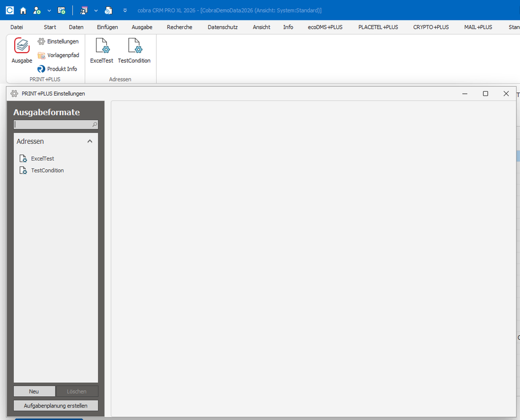Switch to the ecoDMS+PLUS ribbon tab
The width and height of the screenshot is (520, 420).
325,27
